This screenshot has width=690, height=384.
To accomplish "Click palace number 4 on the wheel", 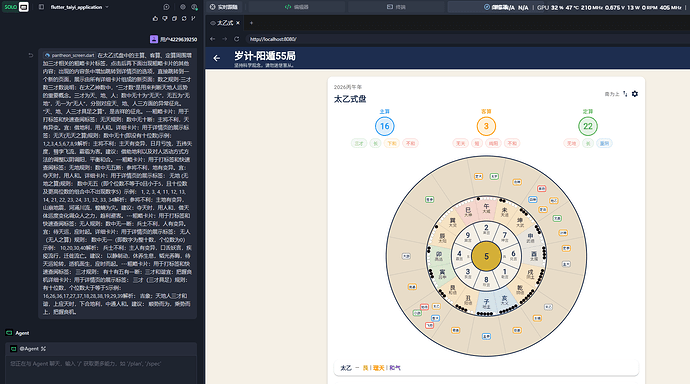I will (459, 255).
